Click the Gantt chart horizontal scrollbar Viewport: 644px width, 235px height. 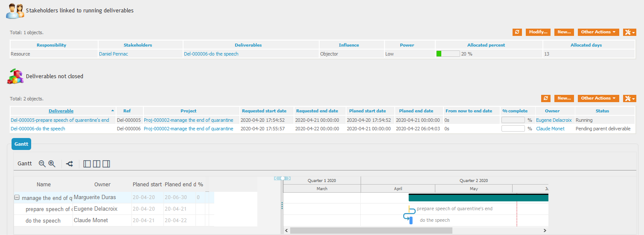370,230
